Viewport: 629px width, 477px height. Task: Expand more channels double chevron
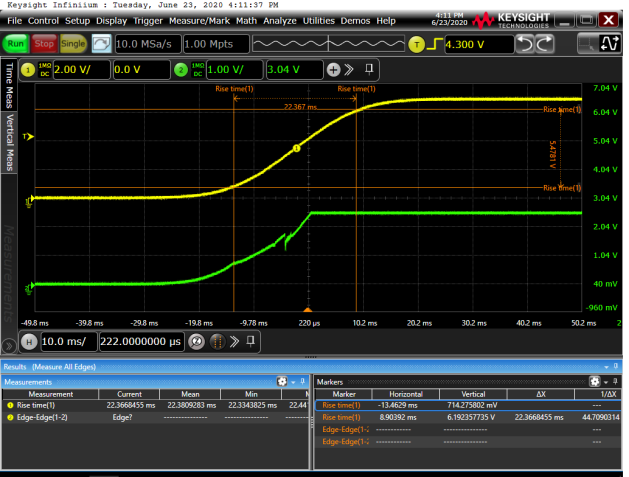(349, 69)
